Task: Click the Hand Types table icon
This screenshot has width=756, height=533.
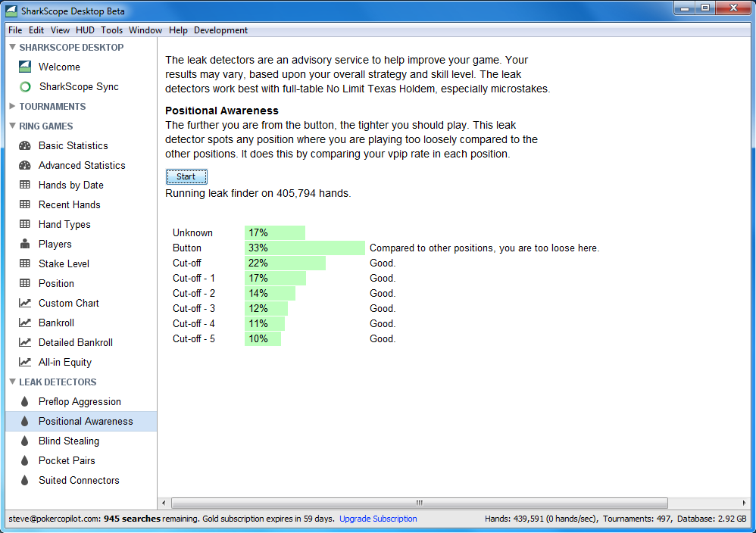Action: point(24,224)
